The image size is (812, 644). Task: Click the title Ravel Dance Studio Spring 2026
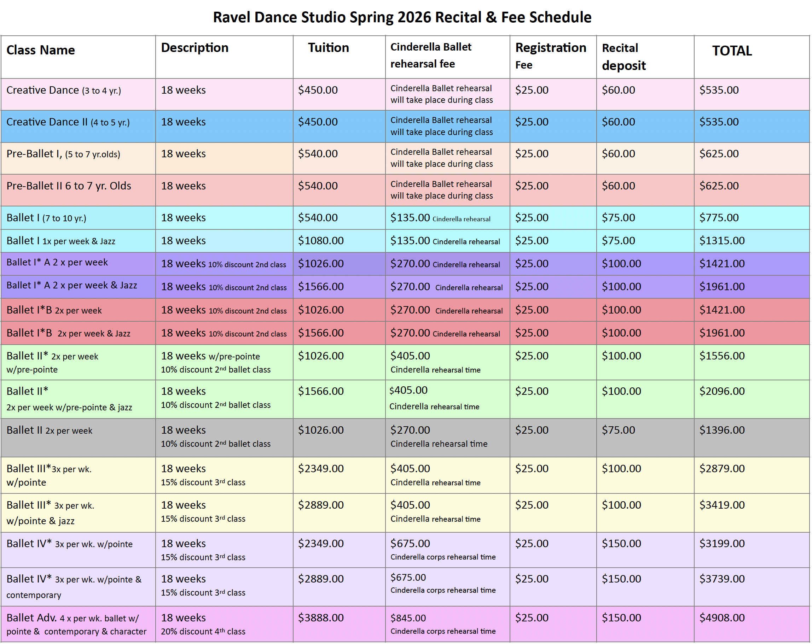[x=402, y=17]
